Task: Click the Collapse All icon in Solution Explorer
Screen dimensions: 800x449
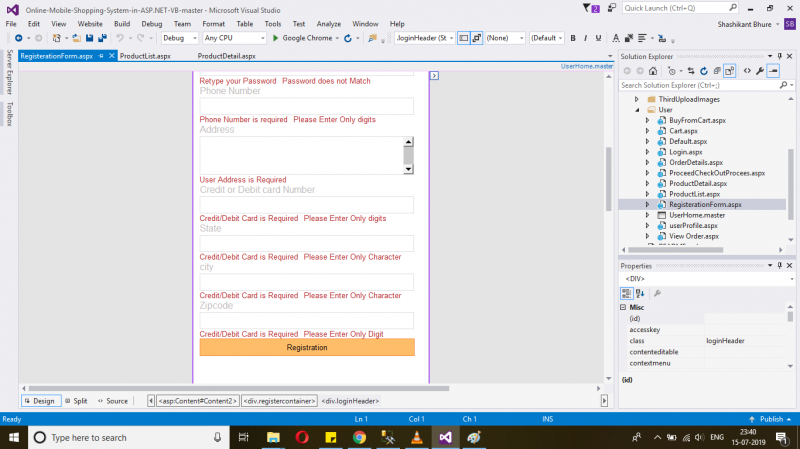Action: (x=717, y=71)
